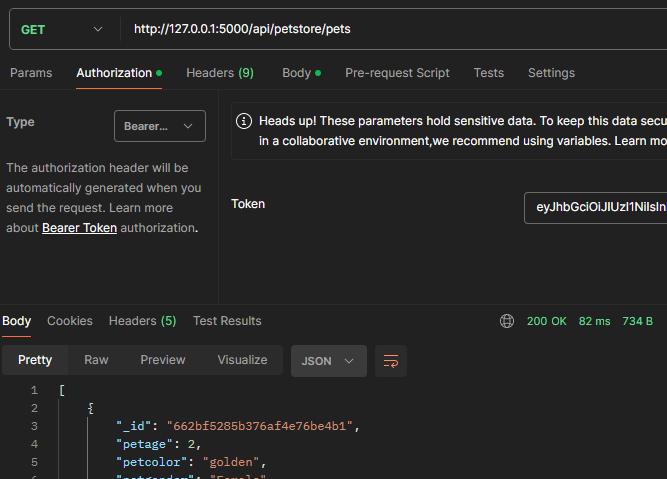View the Test Results tab
This screenshot has width=667, height=479.
[x=227, y=321]
